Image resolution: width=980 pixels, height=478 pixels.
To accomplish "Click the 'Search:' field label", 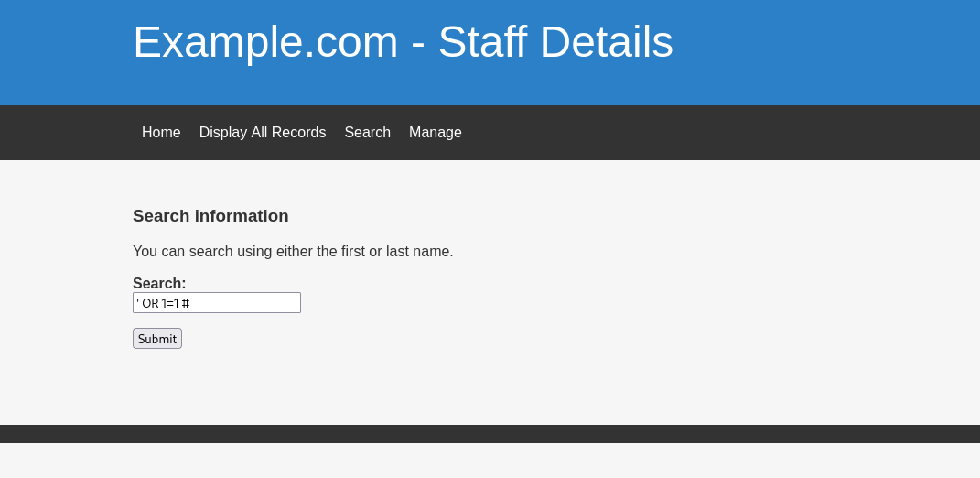I will point(159,284).
